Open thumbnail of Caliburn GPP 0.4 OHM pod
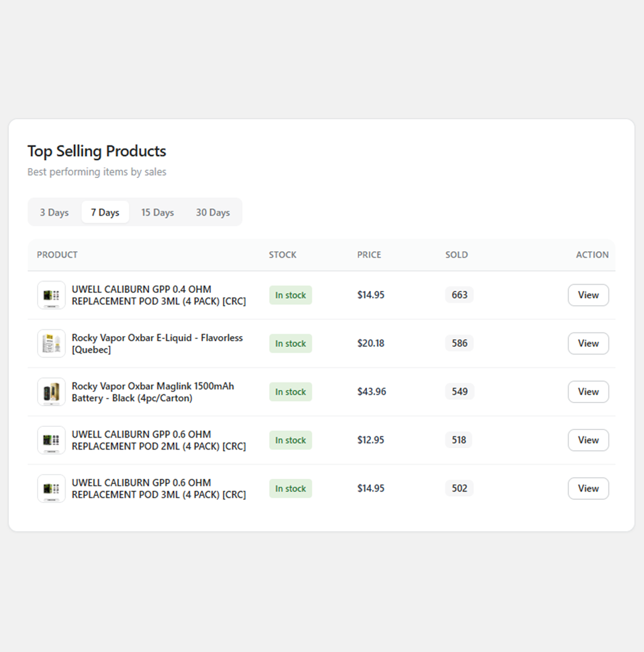 click(51, 295)
